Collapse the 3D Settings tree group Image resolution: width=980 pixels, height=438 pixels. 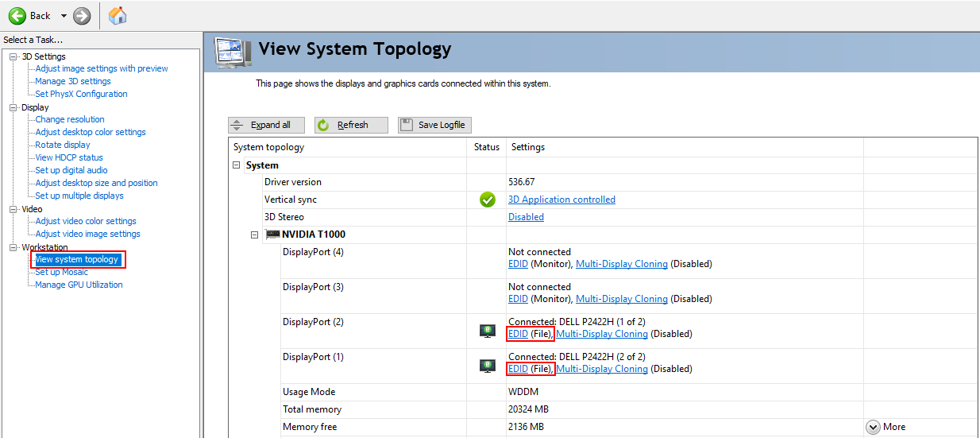(x=13, y=56)
